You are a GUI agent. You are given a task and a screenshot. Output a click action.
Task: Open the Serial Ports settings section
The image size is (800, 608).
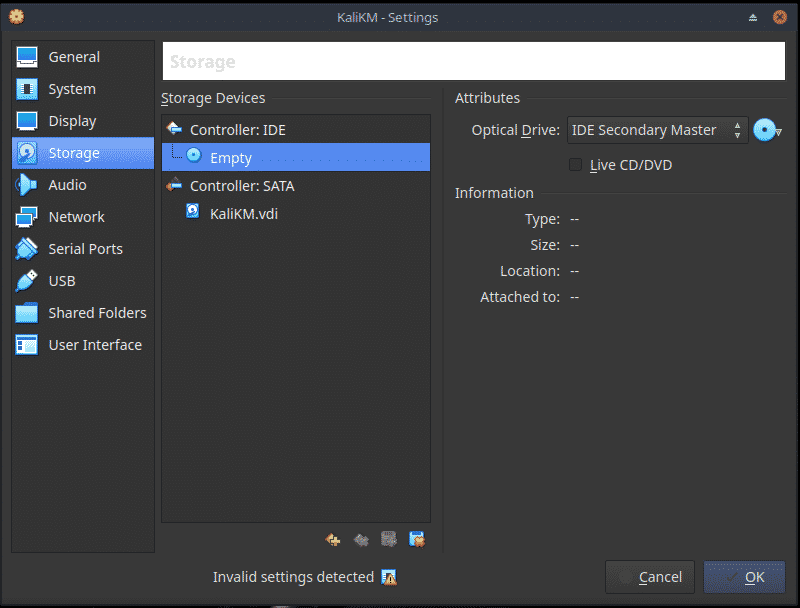point(85,249)
